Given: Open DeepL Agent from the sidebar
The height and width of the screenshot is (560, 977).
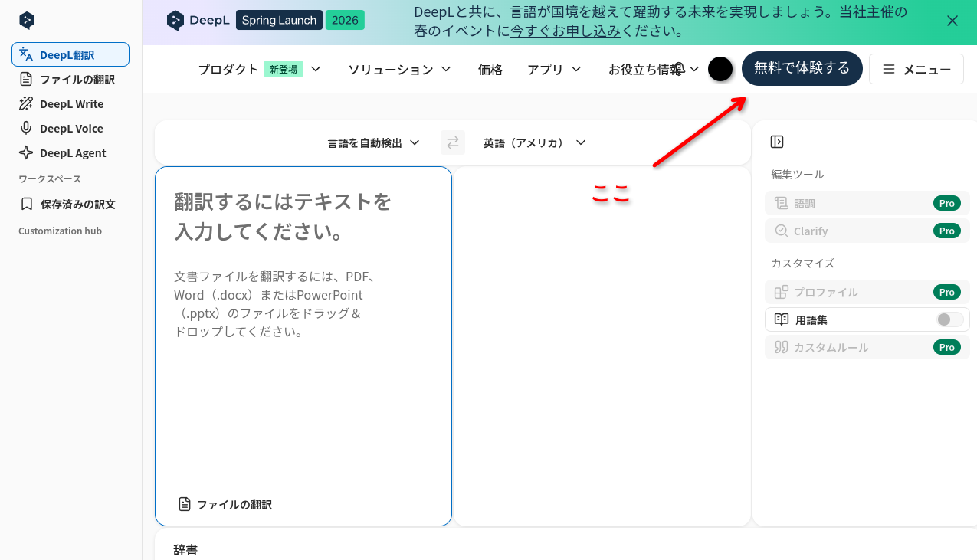Looking at the screenshot, I should 71,152.
